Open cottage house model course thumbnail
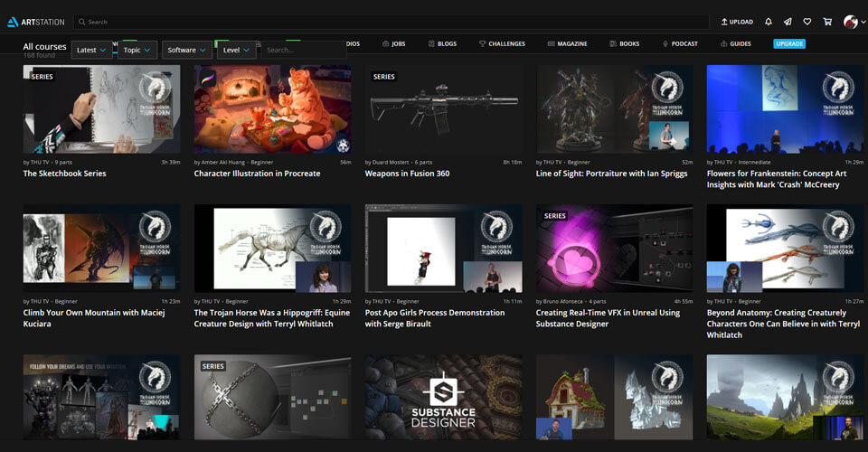Image resolution: width=868 pixels, height=452 pixels. 615,397
